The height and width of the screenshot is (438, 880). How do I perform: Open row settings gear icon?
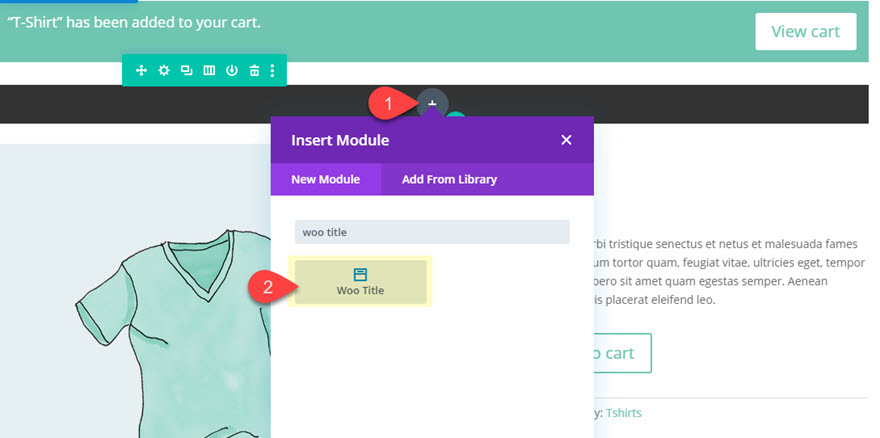tap(164, 71)
